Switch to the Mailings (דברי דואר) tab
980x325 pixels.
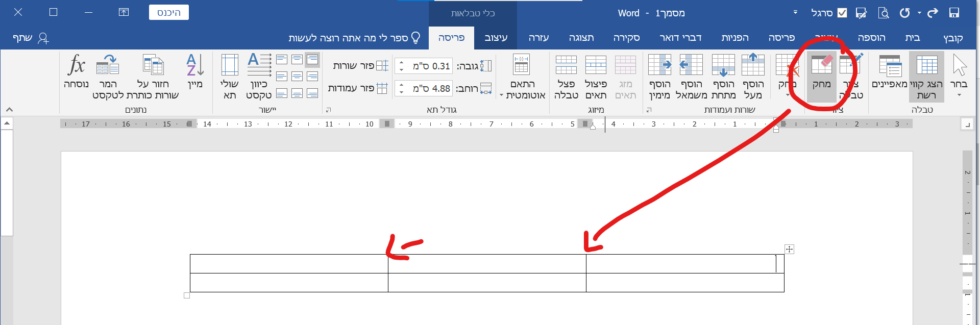(x=680, y=38)
